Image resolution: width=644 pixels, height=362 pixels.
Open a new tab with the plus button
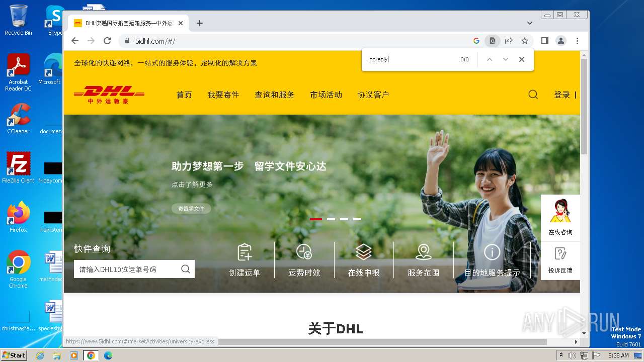pos(200,23)
